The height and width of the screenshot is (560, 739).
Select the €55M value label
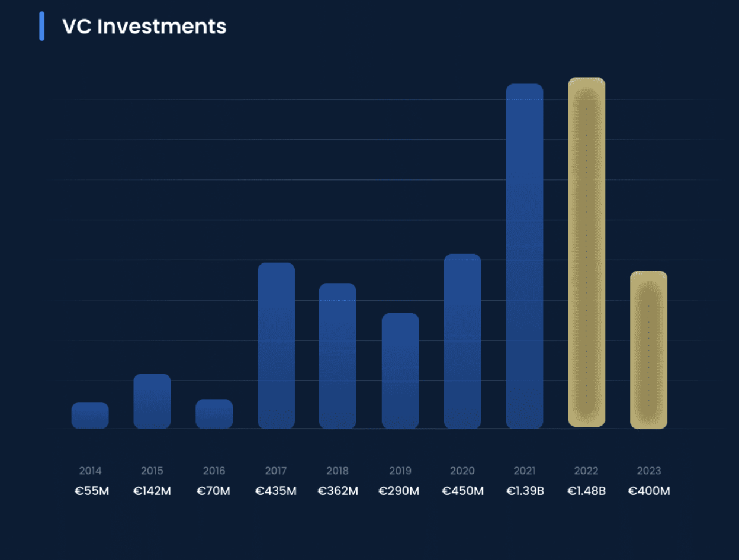[92, 491]
